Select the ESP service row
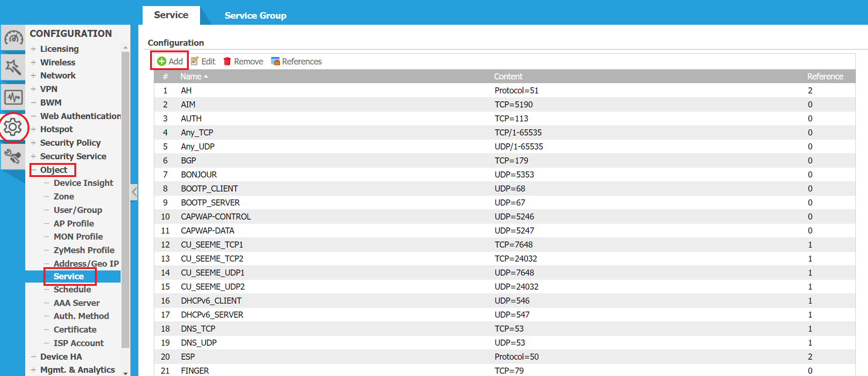Image resolution: width=868 pixels, height=376 pixels. pyautogui.click(x=505, y=356)
